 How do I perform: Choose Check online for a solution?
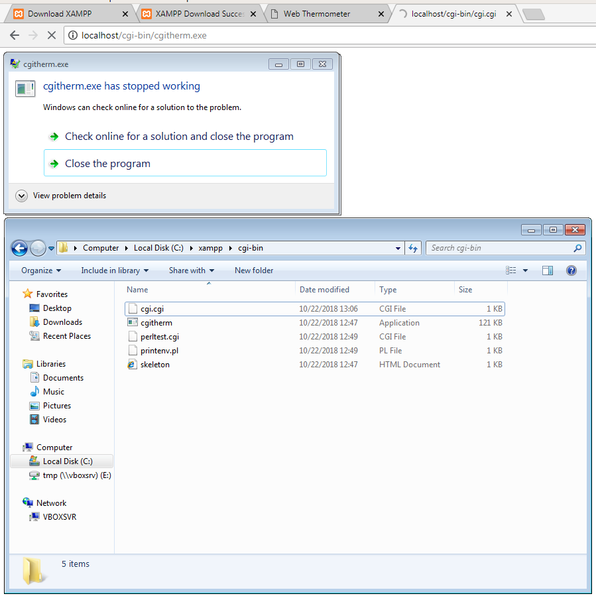click(179, 136)
